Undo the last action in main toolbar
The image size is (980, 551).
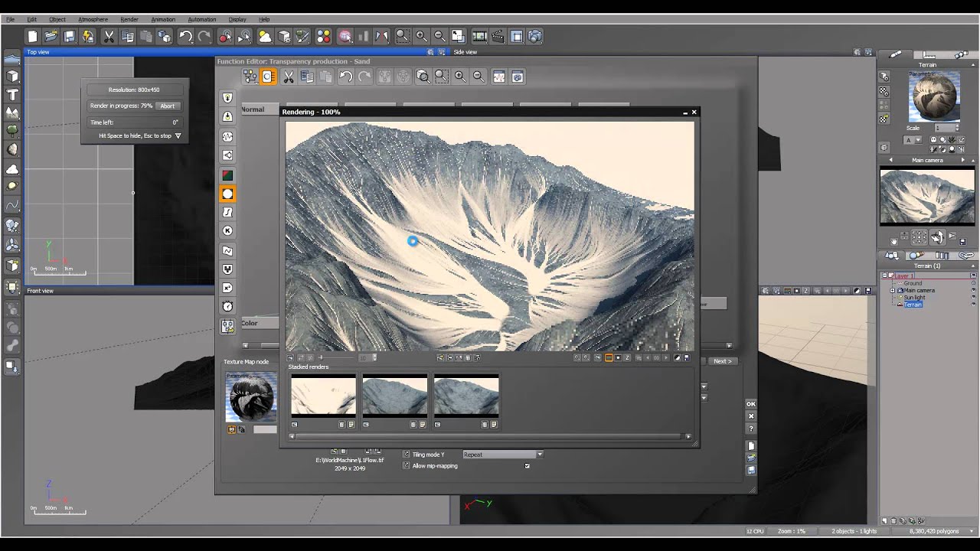[x=185, y=36]
